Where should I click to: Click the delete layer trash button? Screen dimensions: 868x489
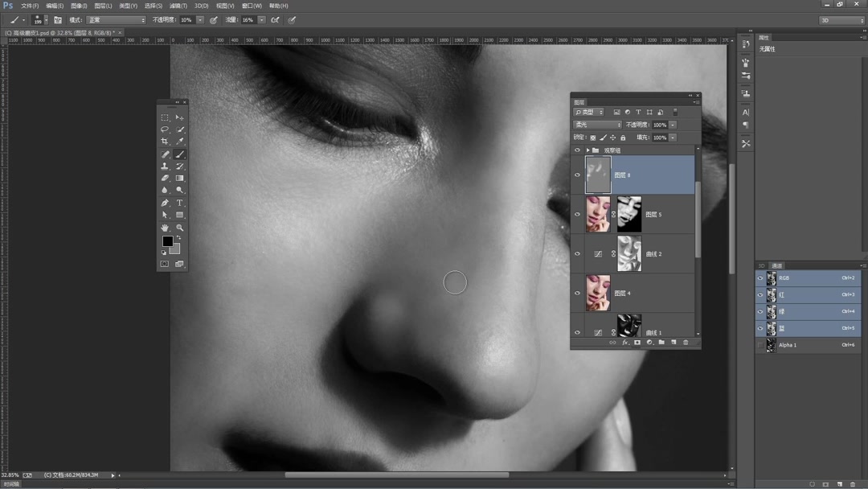click(x=686, y=342)
